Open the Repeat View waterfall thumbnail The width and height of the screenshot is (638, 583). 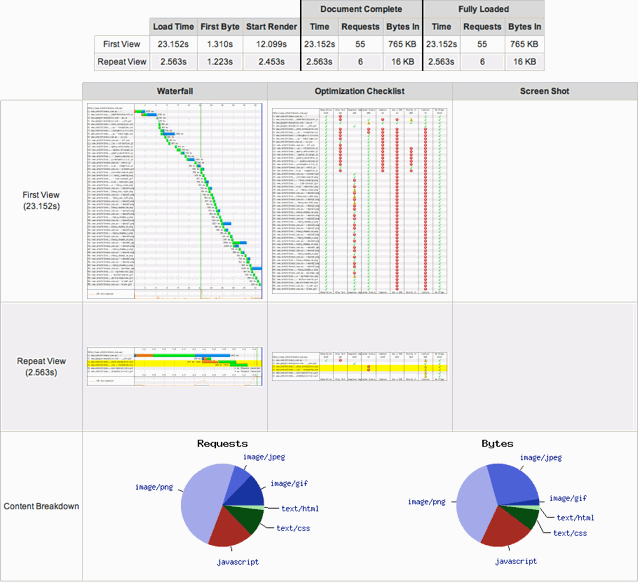tap(174, 367)
